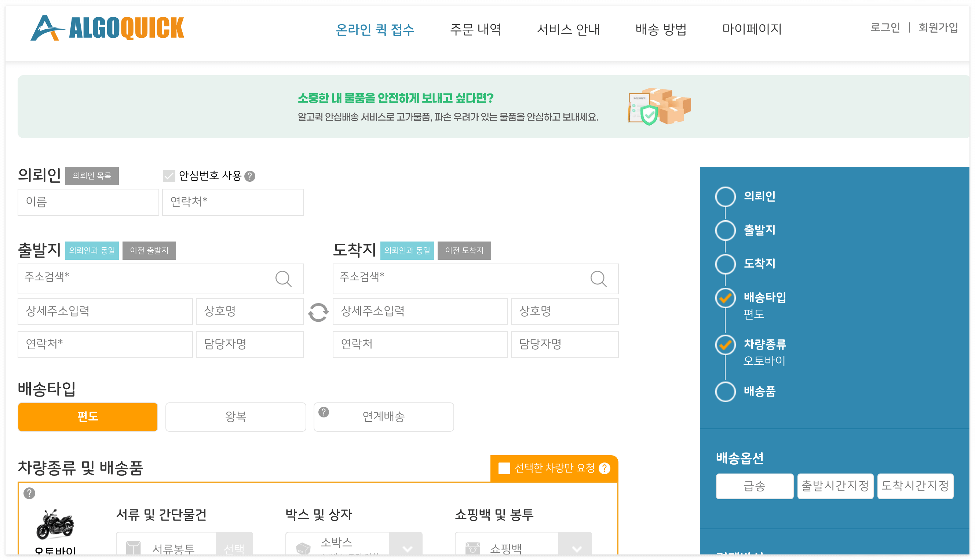975x560 pixels.
Task: Open the 의뢰인 목록 button
Action: [x=92, y=176]
